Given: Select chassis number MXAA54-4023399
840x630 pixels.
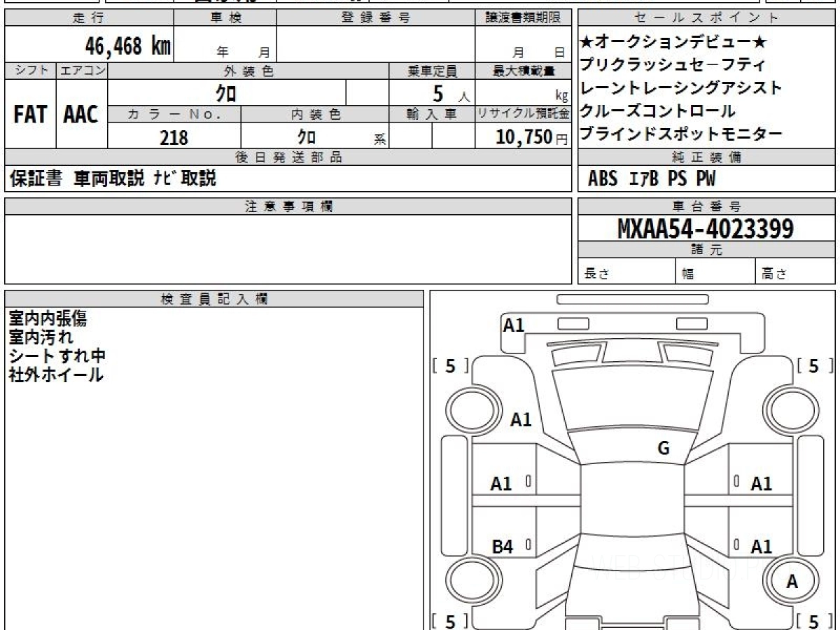Looking at the screenshot, I should 706,229.
